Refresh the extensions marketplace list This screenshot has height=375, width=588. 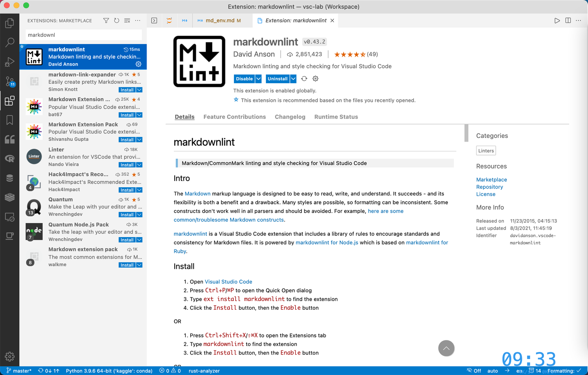(116, 20)
